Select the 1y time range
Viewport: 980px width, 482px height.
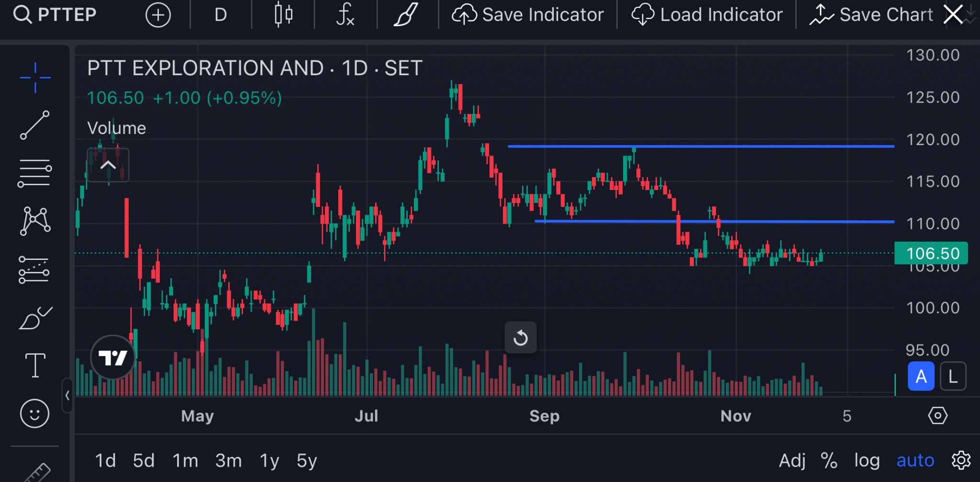click(269, 460)
